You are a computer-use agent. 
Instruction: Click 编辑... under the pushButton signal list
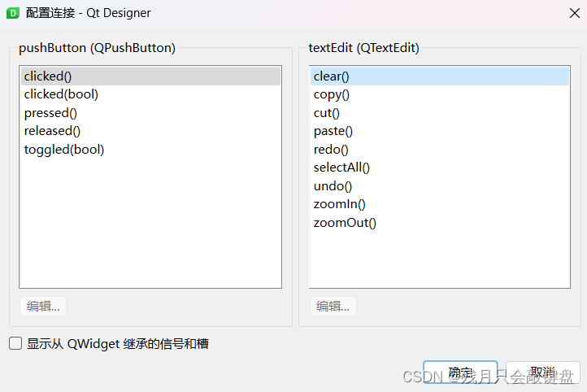coord(43,307)
